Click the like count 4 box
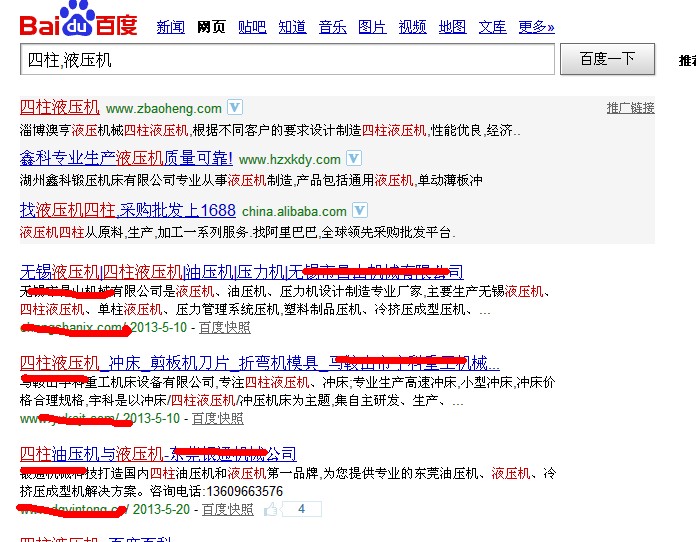The height and width of the screenshot is (542, 696). (302, 509)
